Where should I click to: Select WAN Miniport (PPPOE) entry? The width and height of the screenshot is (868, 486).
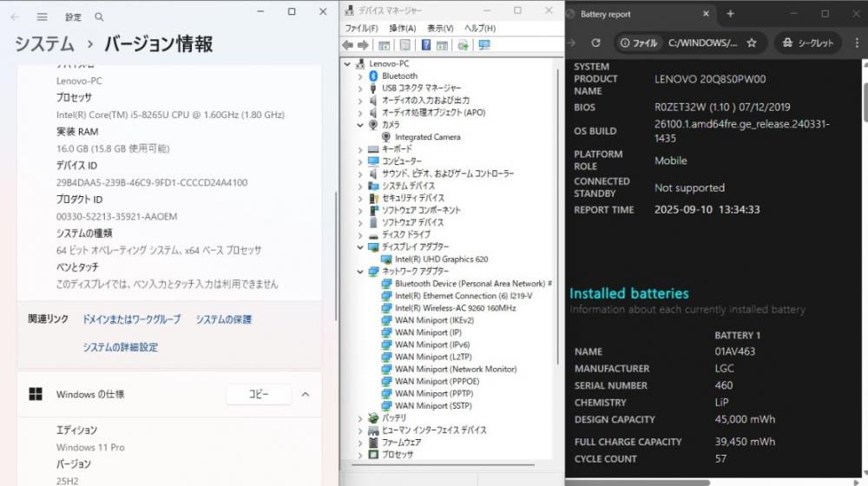click(x=437, y=381)
